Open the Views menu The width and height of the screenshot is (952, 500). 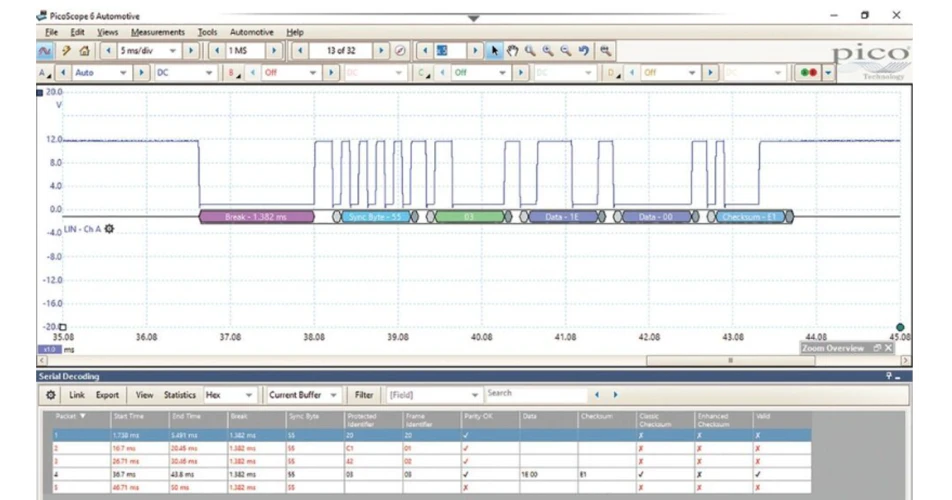[x=107, y=32]
